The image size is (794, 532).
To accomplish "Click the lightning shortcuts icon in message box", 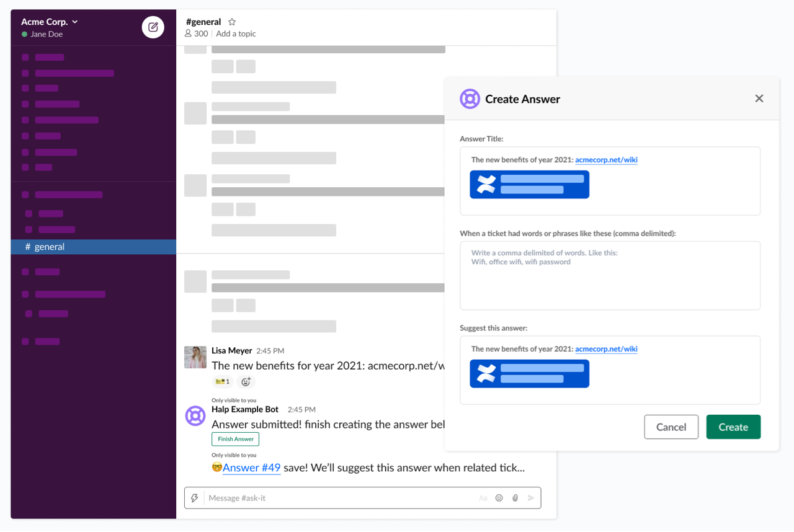I will (x=195, y=498).
